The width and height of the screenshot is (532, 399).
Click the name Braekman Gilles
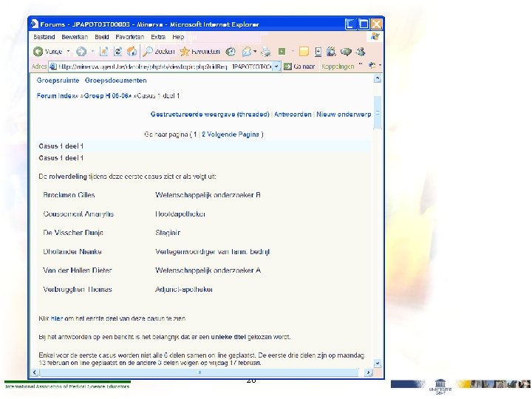69,195
